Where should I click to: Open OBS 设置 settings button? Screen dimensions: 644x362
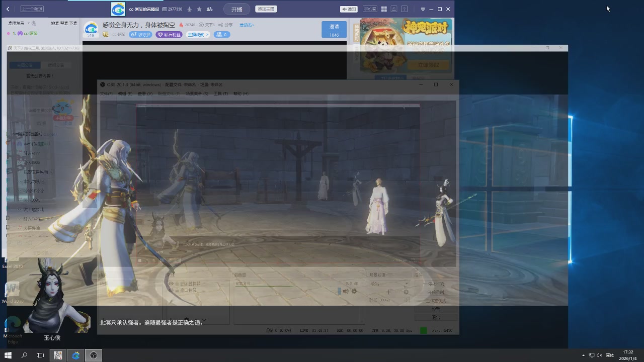(x=436, y=309)
